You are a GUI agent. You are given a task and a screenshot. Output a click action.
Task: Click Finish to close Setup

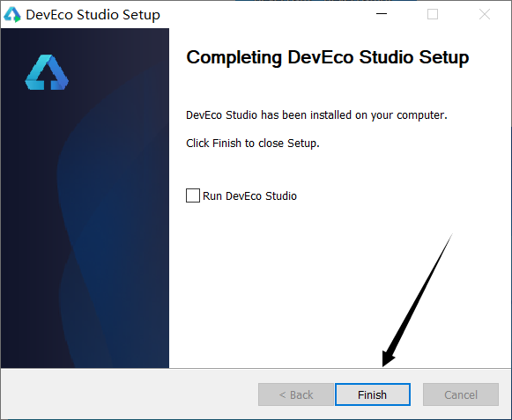[373, 394]
